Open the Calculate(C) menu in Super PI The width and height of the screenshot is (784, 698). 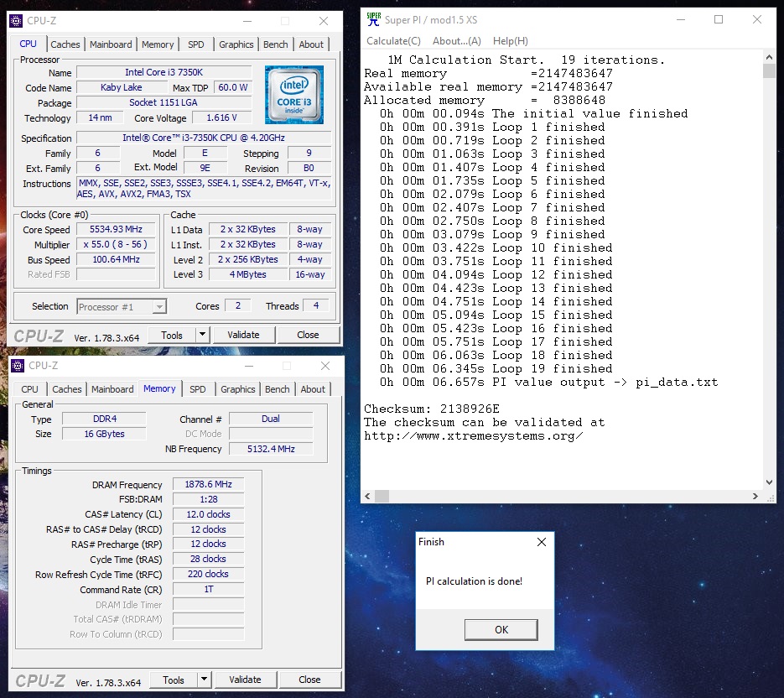pos(393,41)
